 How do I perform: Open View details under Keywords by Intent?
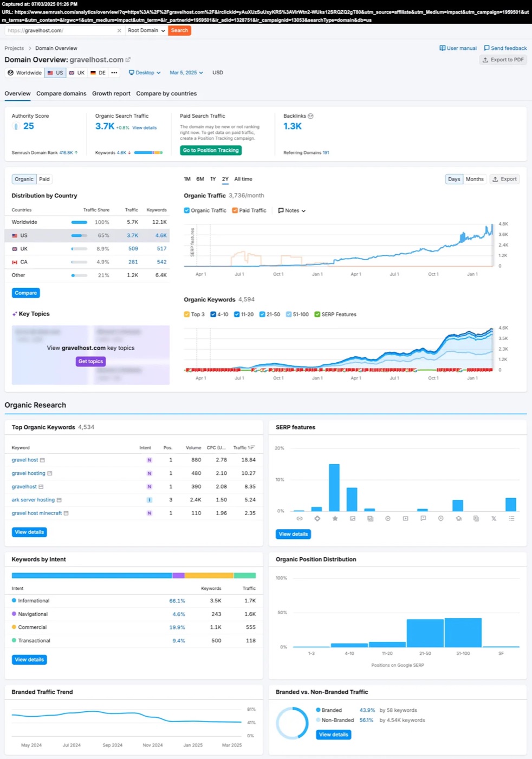point(29,660)
